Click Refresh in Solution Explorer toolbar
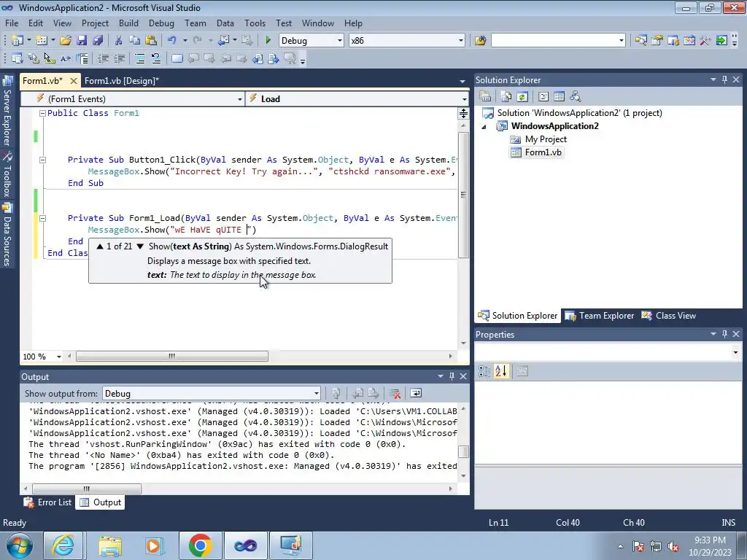 coord(522,97)
